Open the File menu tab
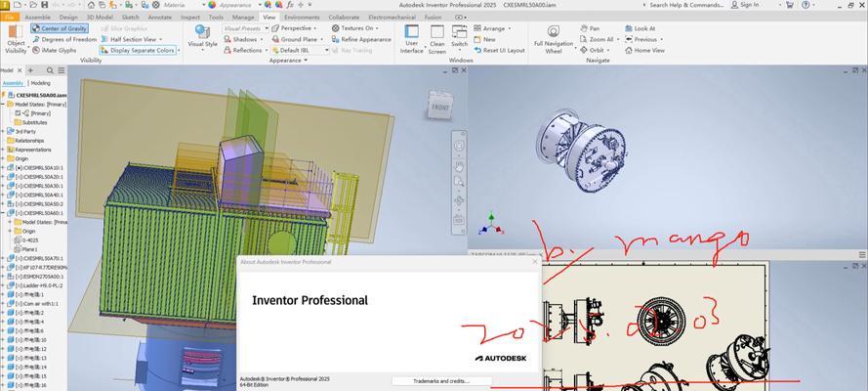Viewport: 868px width, 391px height. (10, 18)
